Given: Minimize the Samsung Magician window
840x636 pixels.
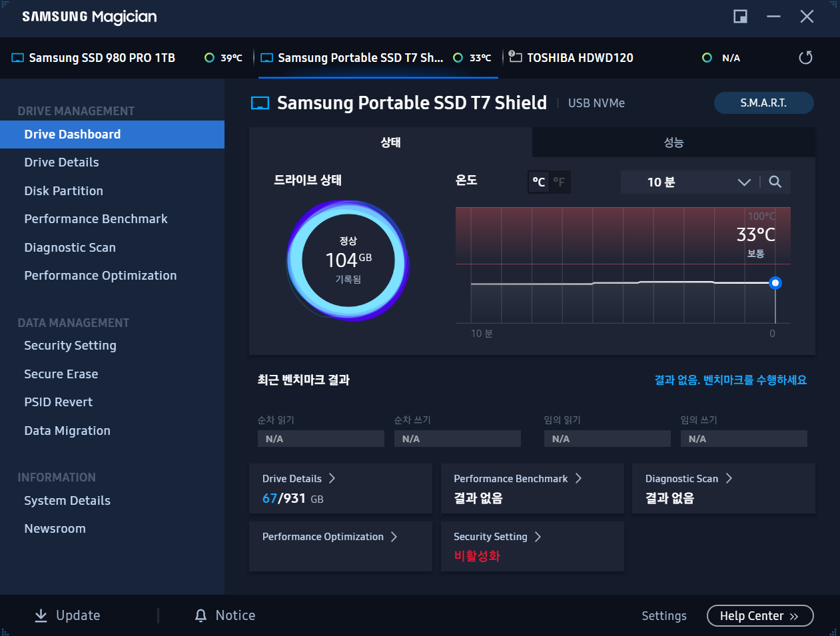Looking at the screenshot, I should pos(773,17).
